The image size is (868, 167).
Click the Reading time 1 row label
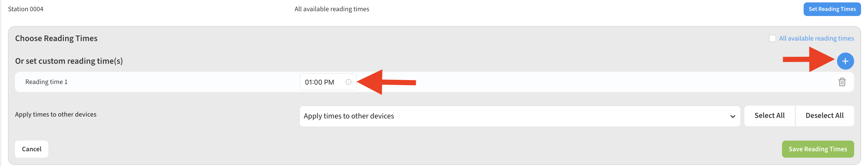point(46,82)
